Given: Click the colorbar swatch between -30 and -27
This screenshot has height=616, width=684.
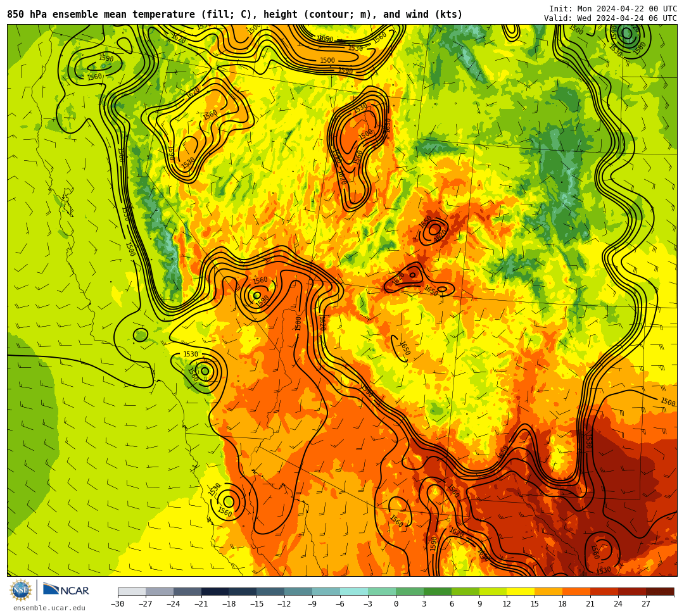Looking at the screenshot, I should tap(132, 591).
